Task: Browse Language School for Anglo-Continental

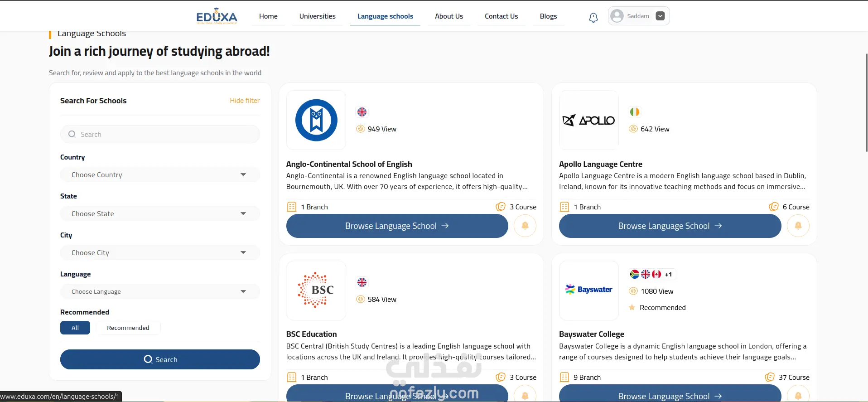Action: coord(397,226)
